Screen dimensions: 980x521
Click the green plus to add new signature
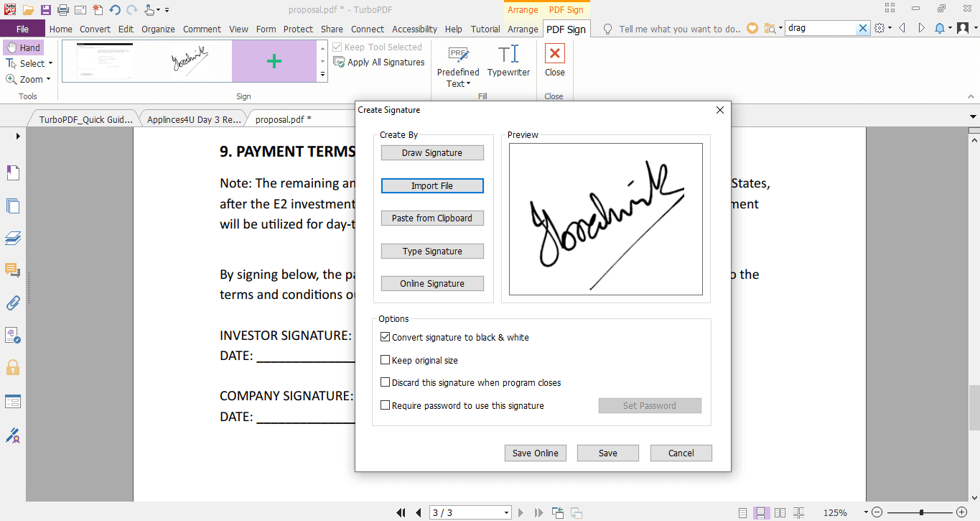[x=274, y=61]
